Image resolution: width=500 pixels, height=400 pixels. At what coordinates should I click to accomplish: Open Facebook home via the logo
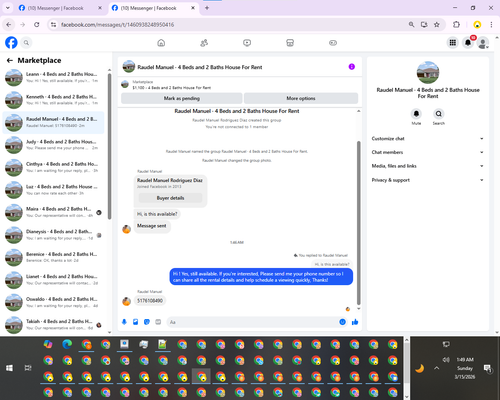[x=11, y=43]
